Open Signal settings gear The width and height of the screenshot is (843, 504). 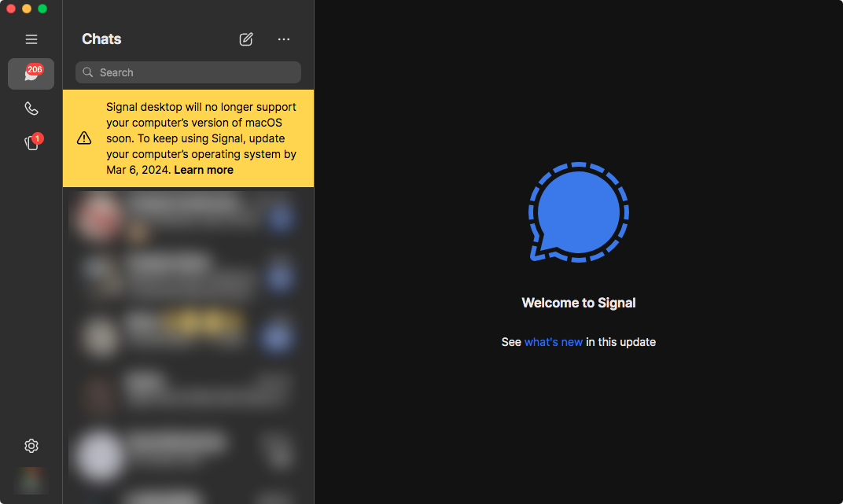click(x=31, y=446)
